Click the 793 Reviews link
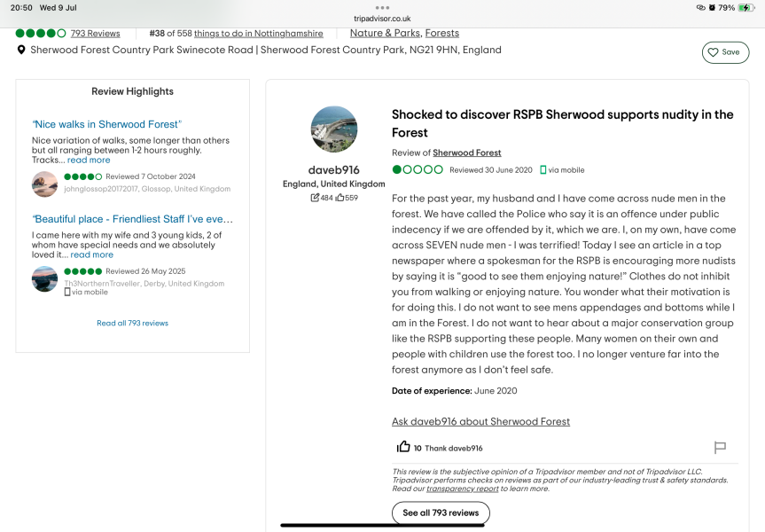This screenshot has width=765, height=532. (x=95, y=33)
